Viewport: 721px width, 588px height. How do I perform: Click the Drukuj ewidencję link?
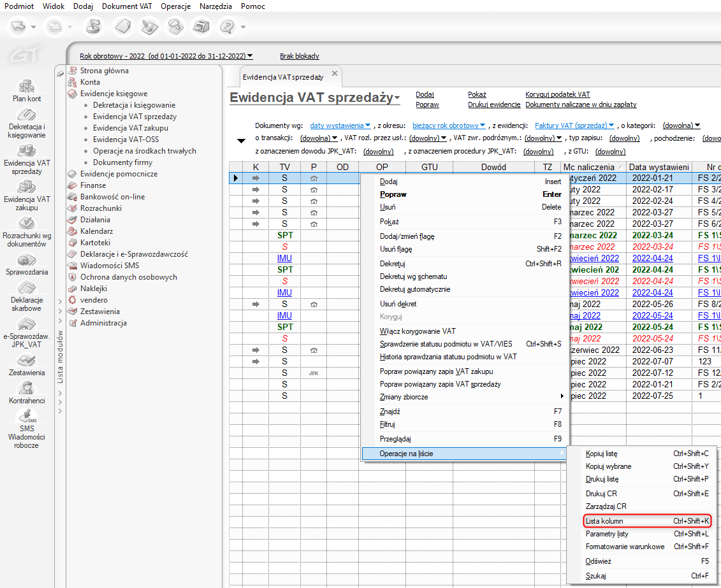pos(494,104)
